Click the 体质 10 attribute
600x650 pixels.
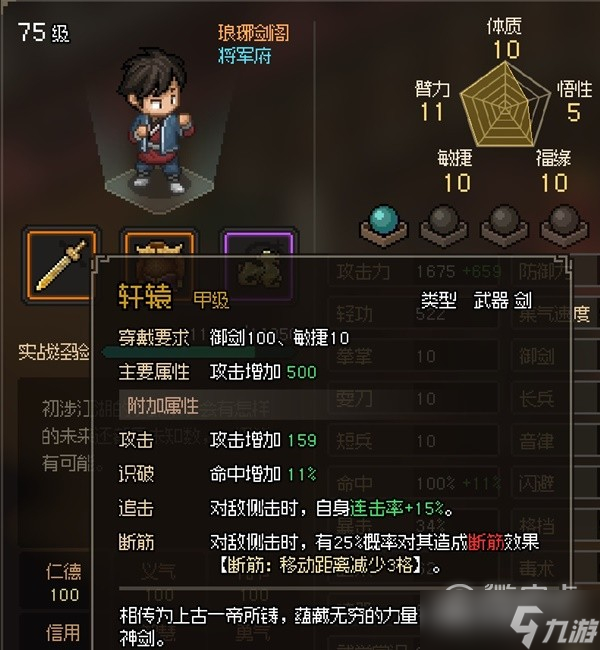(505, 38)
